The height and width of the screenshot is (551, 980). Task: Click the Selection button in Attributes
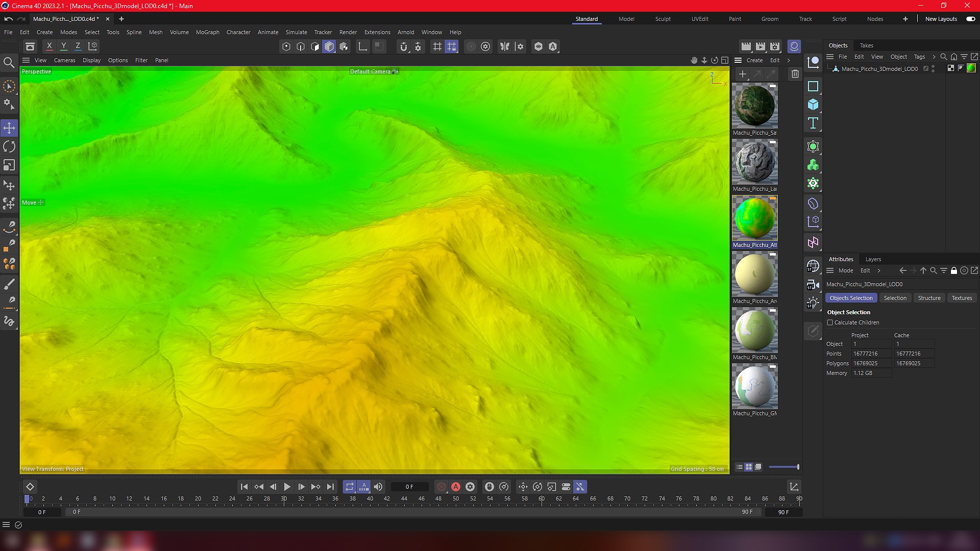pyautogui.click(x=895, y=298)
